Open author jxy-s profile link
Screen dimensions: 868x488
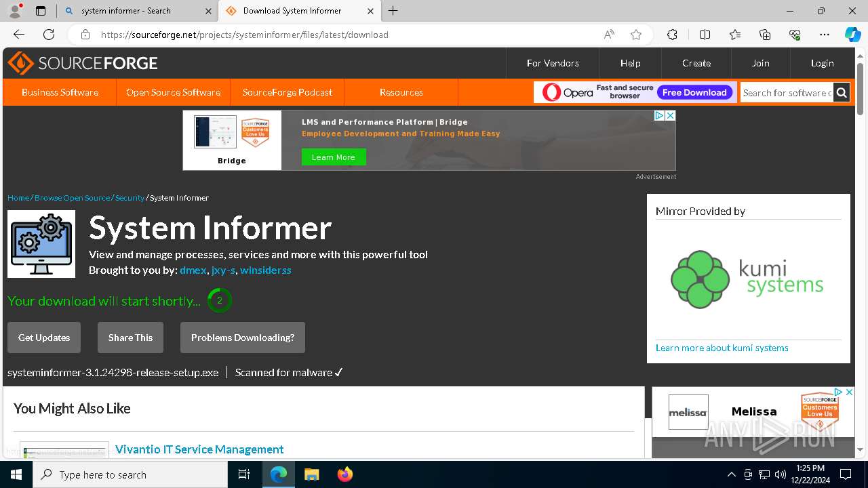tap(223, 270)
